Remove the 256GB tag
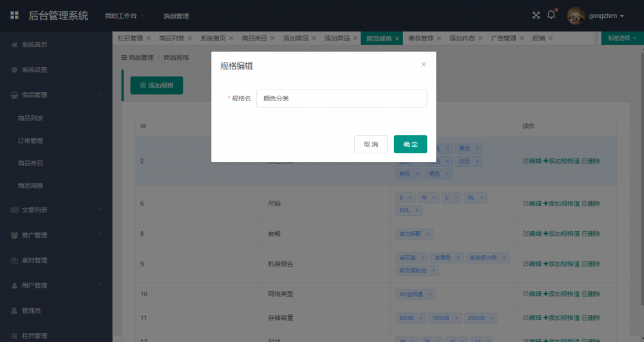Image resolution: width=644 pixels, height=342 pixels. (492, 318)
